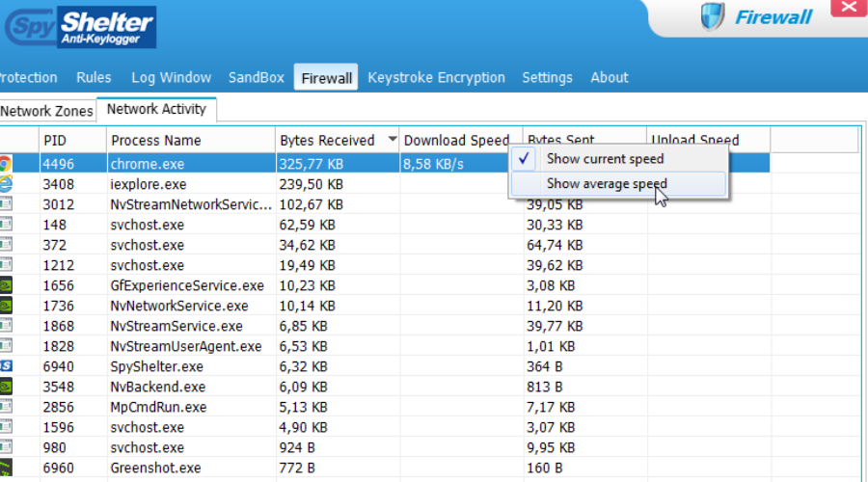
Task: Click the Chrome icon beside PID 4496
Action: [x=6, y=164]
